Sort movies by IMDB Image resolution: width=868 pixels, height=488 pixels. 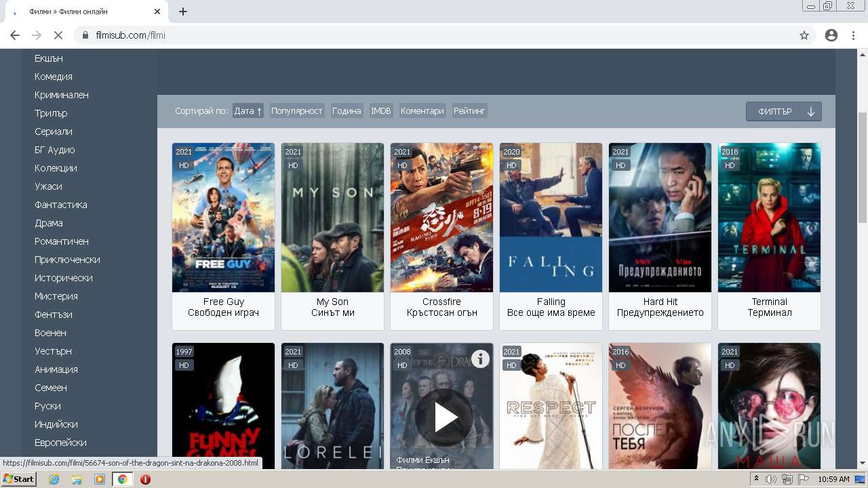[x=381, y=111]
